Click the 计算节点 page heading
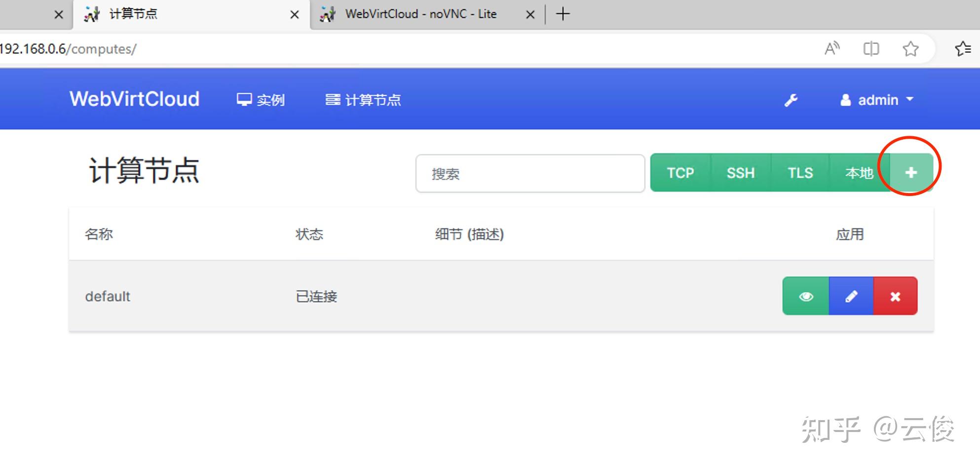 point(144,171)
